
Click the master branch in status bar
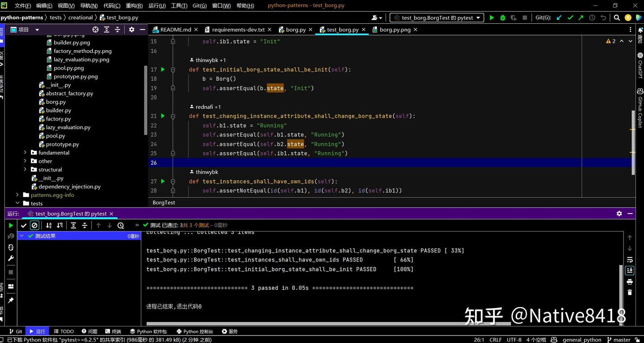622,339
